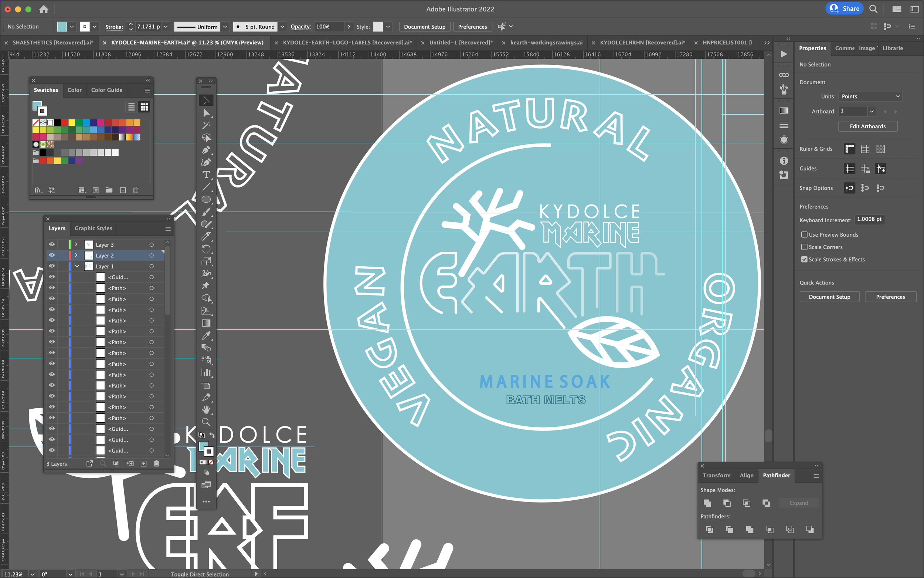
Task: Expand Layer 3 contents
Action: (76, 244)
